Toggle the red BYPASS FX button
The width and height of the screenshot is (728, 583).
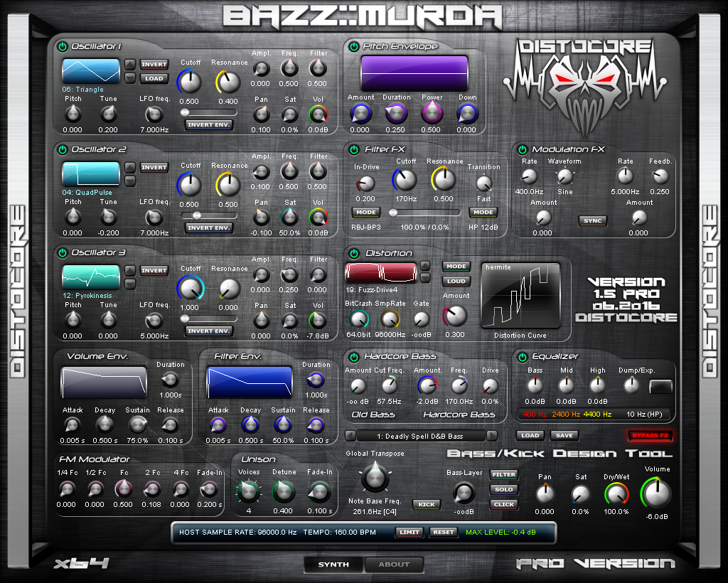click(x=651, y=435)
